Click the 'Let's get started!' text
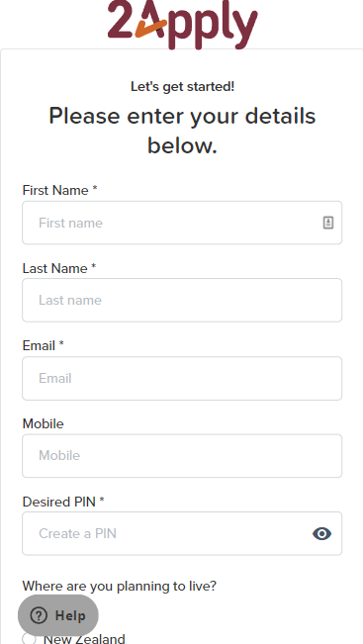This screenshot has width=363, height=644. tap(182, 87)
